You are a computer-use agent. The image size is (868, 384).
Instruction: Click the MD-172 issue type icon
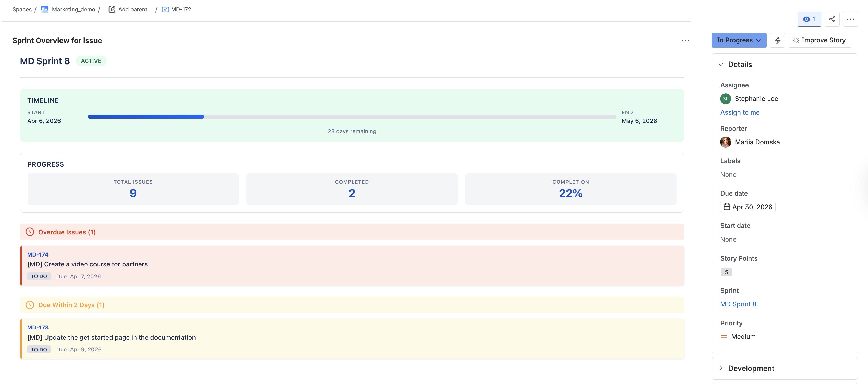165,9
